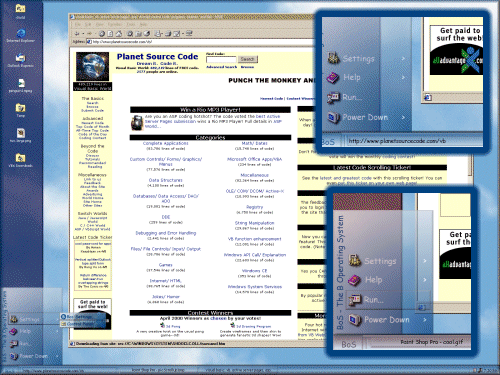Click the browser Back arrow icon
This screenshot has width=500, height=375.
click(x=77, y=34)
